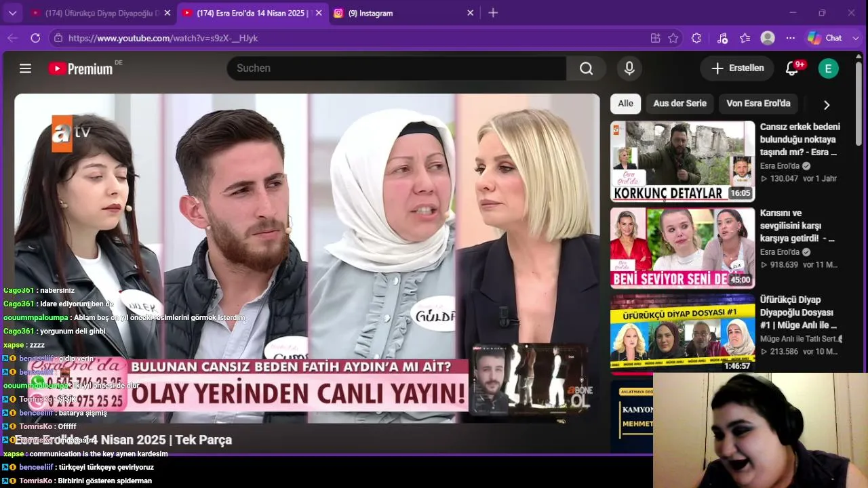The height and width of the screenshot is (488, 868).
Task: Expand the tab search dropdown chevron
Action: tap(12, 13)
